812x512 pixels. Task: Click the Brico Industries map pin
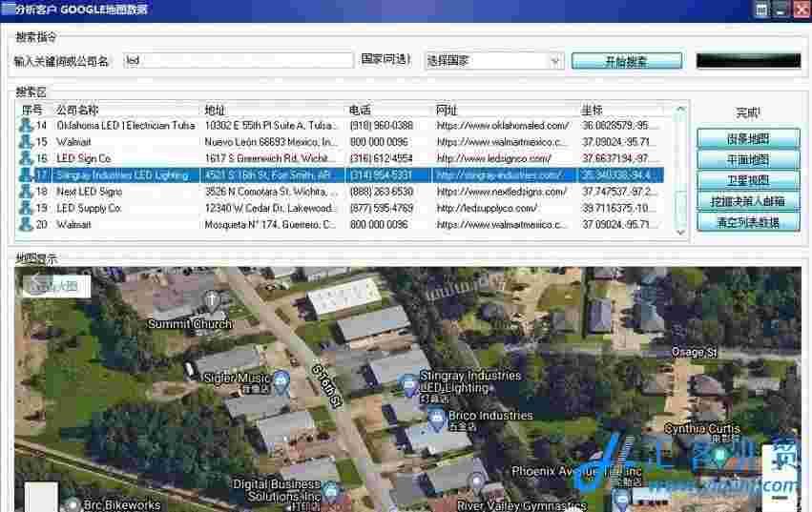tap(437, 419)
